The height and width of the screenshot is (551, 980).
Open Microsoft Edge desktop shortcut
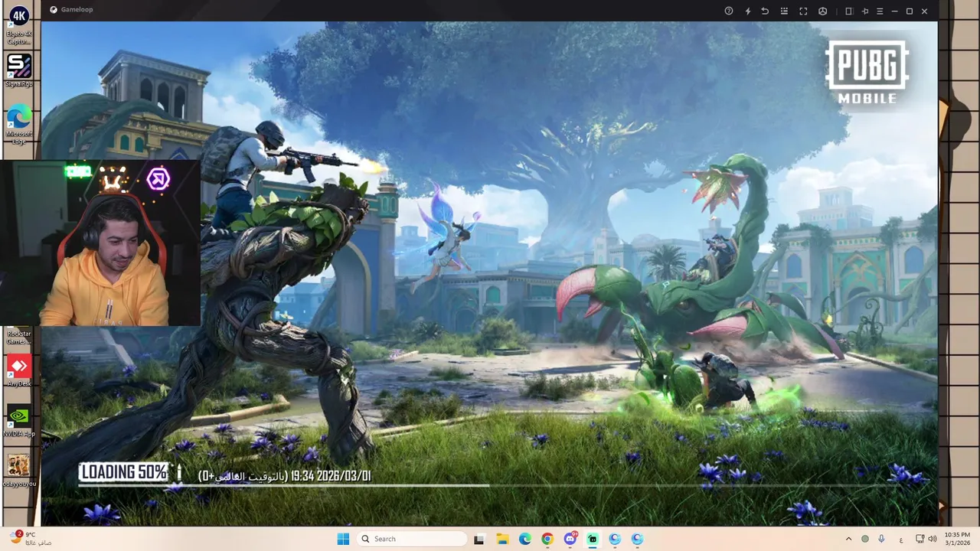click(19, 124)
